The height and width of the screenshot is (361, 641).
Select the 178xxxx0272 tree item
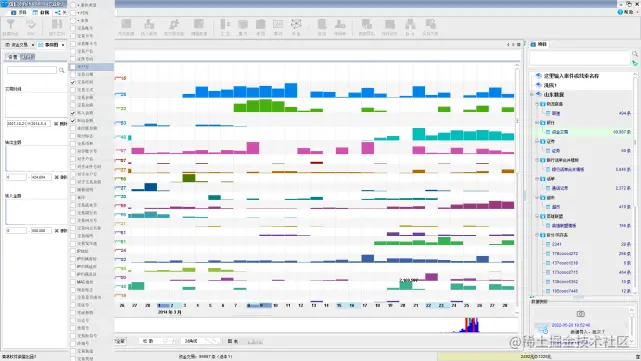coord(564,254)
